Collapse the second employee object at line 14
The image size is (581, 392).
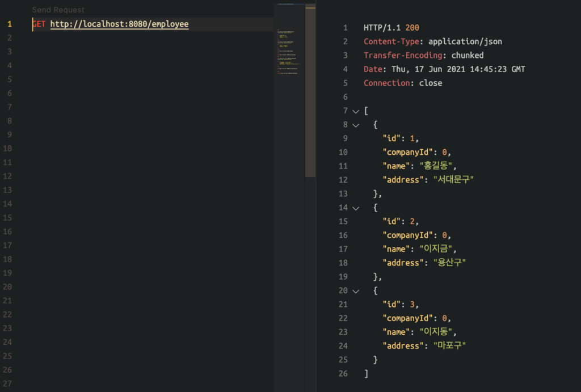356,208
